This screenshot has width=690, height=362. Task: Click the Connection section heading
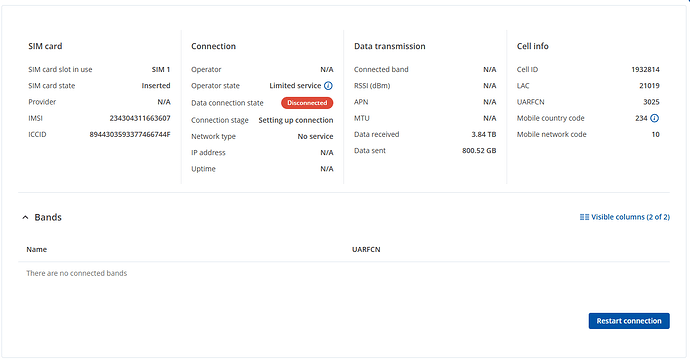tap(213, 46)
